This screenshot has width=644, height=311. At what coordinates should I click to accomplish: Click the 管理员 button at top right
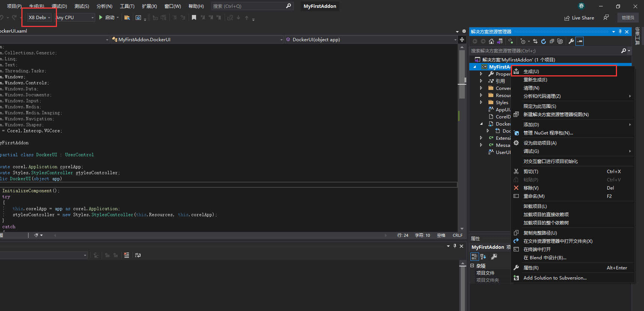tap(628, 18)
